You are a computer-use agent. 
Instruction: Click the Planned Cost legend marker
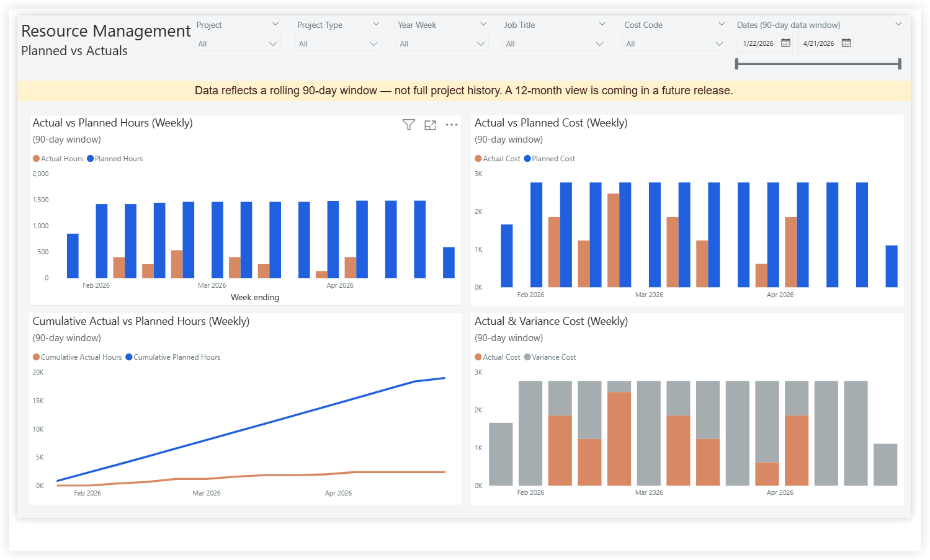527,158
